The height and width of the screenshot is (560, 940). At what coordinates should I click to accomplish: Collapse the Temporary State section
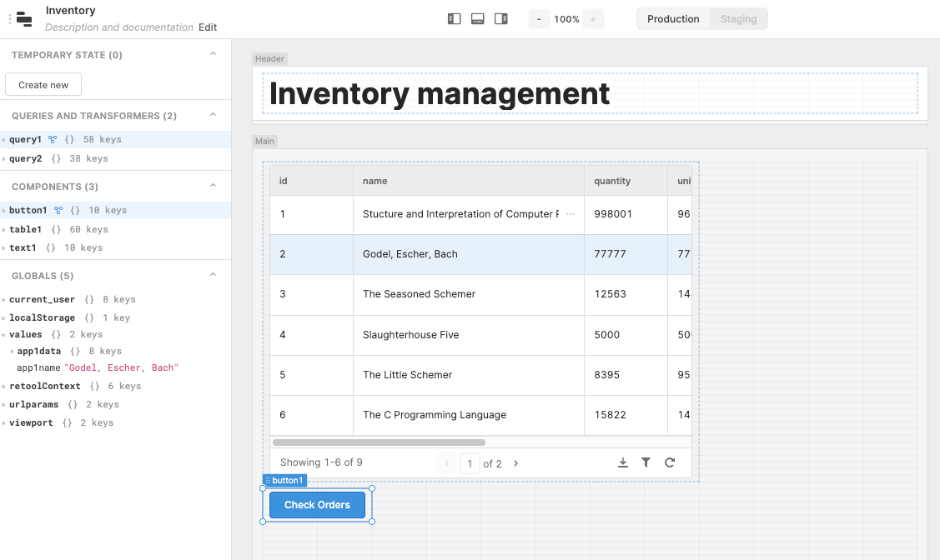click(213, 54)
